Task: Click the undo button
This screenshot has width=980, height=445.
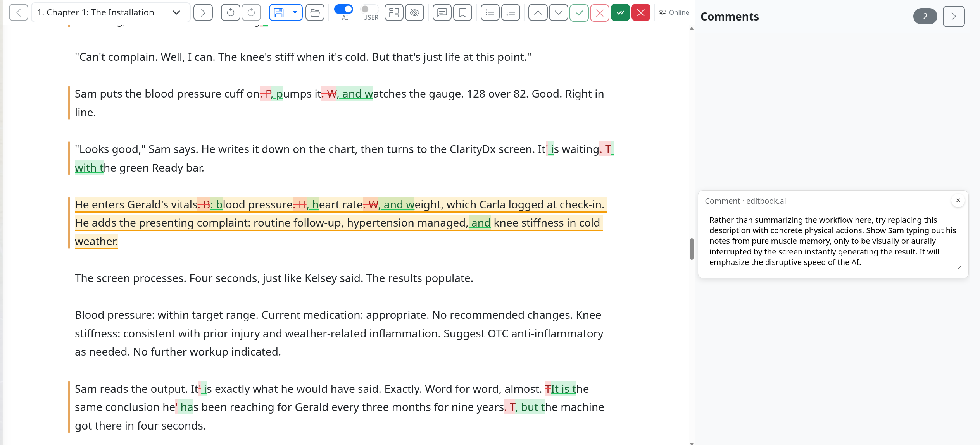Action: click(x=230, y=12)
